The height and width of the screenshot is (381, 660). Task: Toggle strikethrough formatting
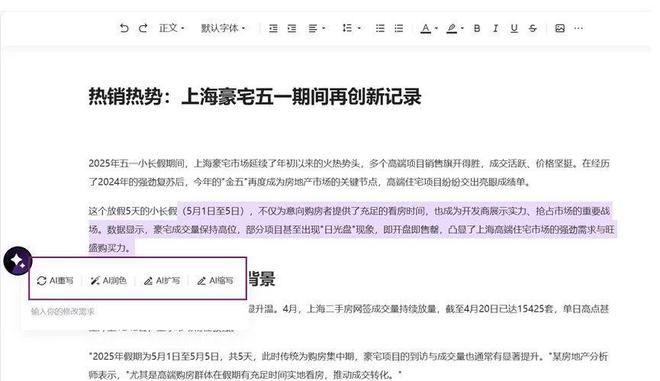533,28
